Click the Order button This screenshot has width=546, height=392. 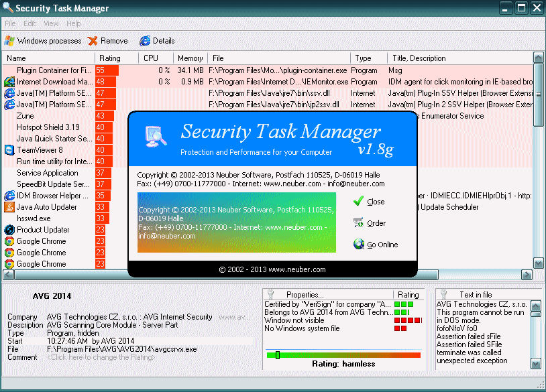[376, 223]
